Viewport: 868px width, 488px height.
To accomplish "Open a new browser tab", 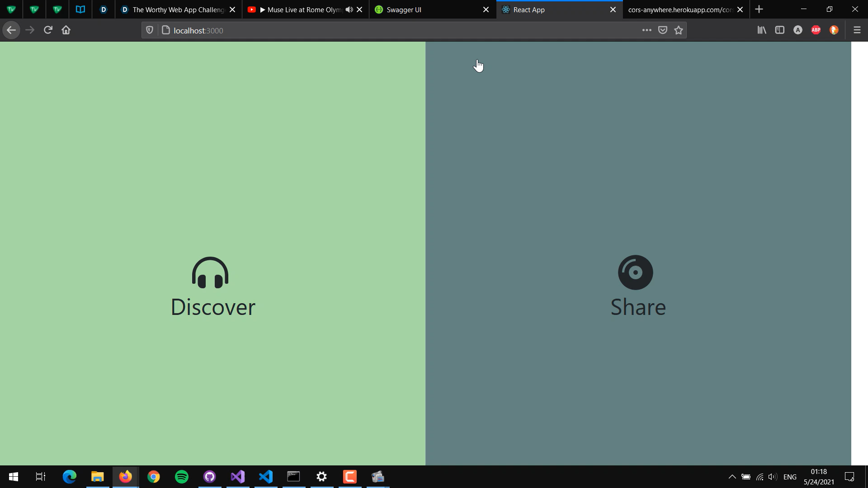I will pos(759,9).
